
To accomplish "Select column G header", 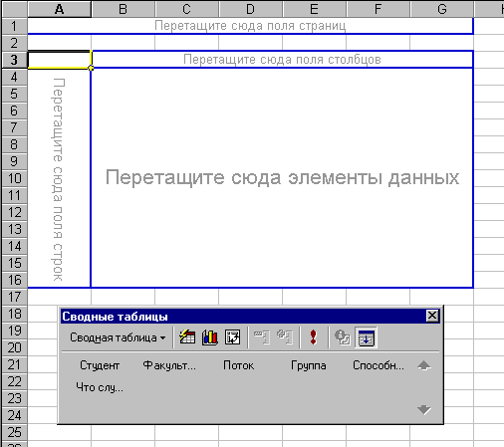I will pos(441,9).
